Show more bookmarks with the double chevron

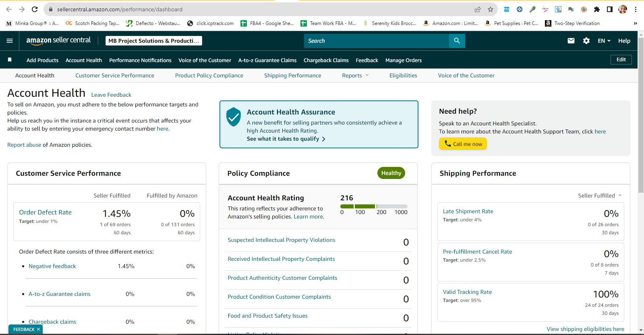(636, 23)
